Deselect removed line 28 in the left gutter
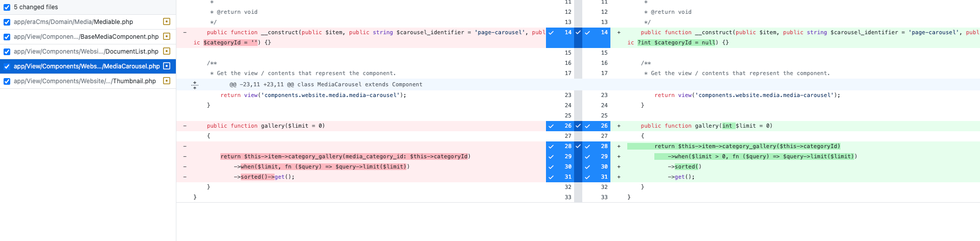Viewport: 980px width, 241px height. 560,147
